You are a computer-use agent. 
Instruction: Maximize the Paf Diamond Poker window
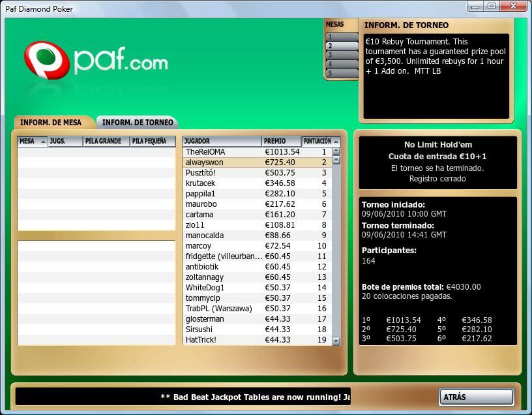(492, 6)
